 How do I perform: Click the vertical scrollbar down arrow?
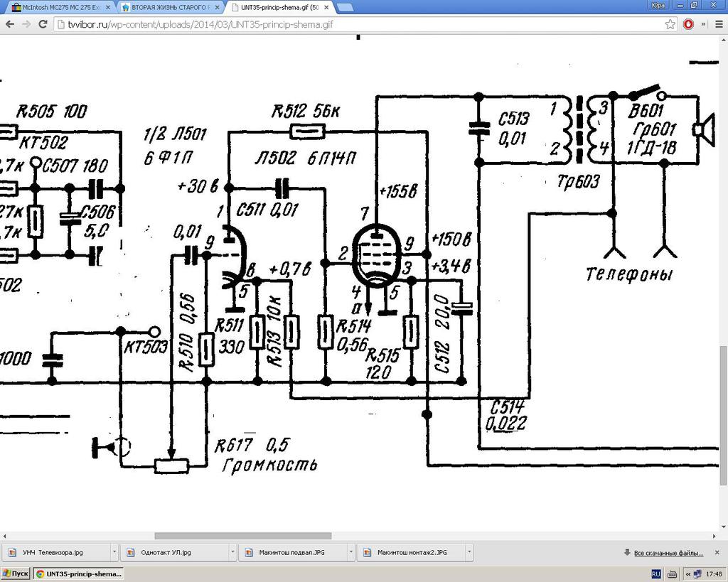[x=723, y=527]
